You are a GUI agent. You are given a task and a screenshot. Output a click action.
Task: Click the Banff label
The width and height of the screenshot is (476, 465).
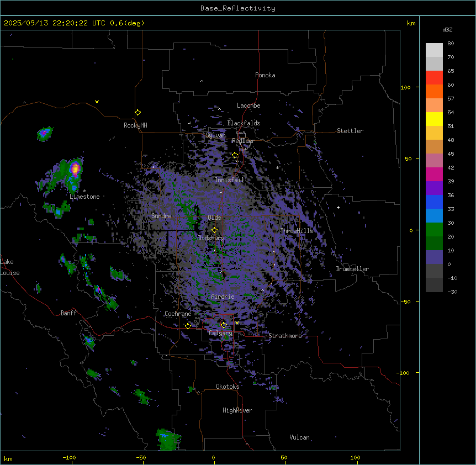68,313
